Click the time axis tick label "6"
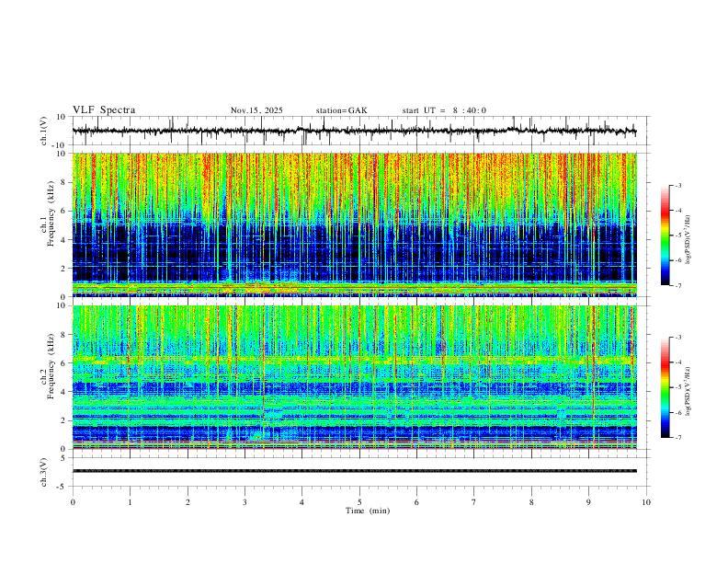Viewport: 728px width, 563px height. point(416,502)
